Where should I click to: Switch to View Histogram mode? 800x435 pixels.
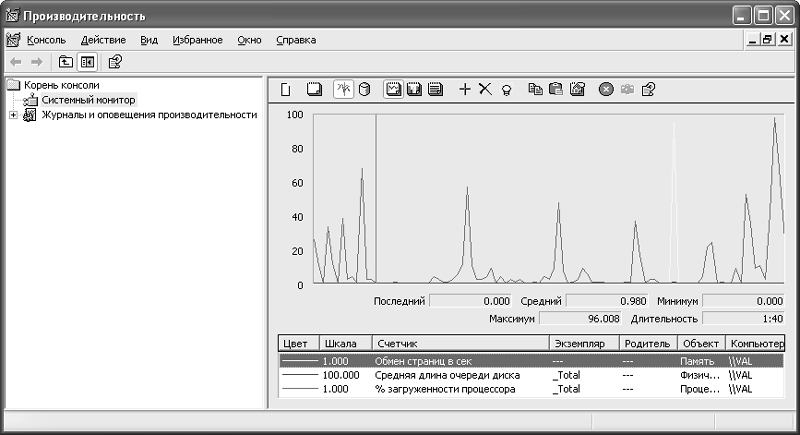pos(414,89)
